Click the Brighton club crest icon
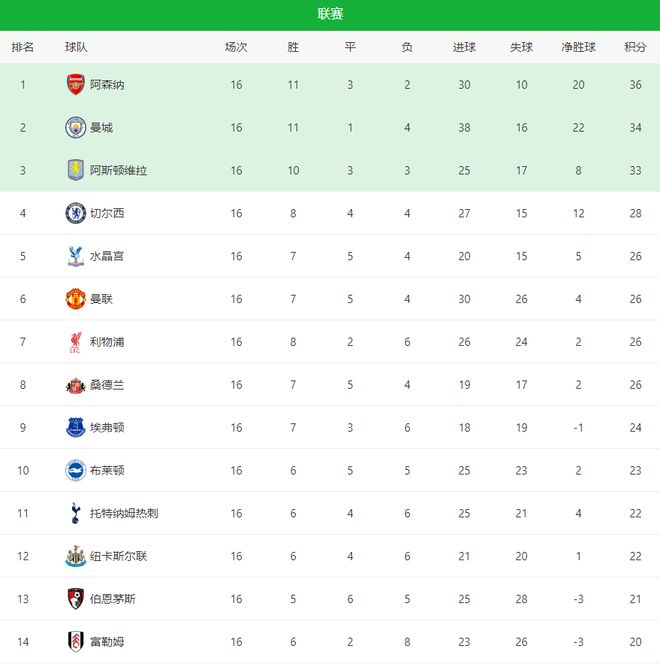 pos(75,470)
